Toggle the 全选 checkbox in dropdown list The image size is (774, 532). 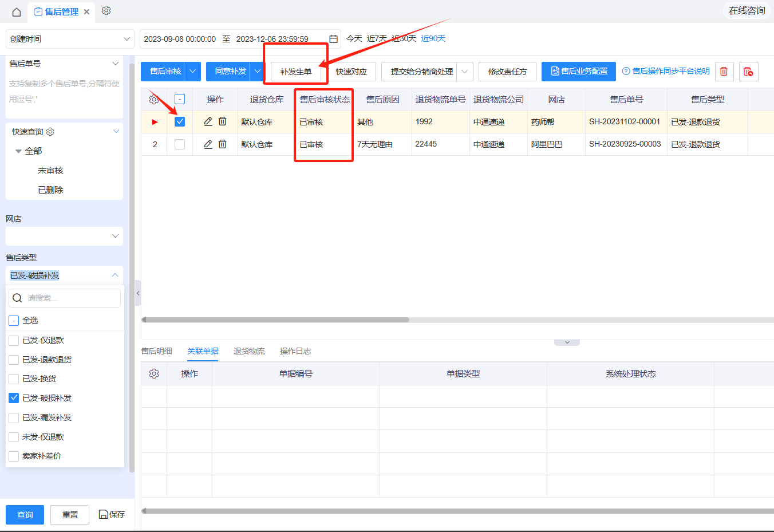pos(14,321)
